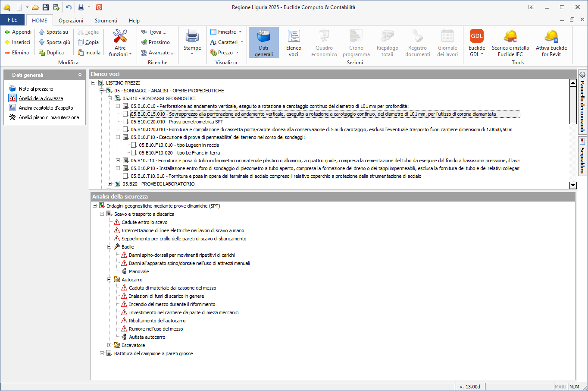The image size is (588, 391).
Task: Switch to the Operazioni ribbon tab
Action: pyautogui.click(x=71, y=21)
